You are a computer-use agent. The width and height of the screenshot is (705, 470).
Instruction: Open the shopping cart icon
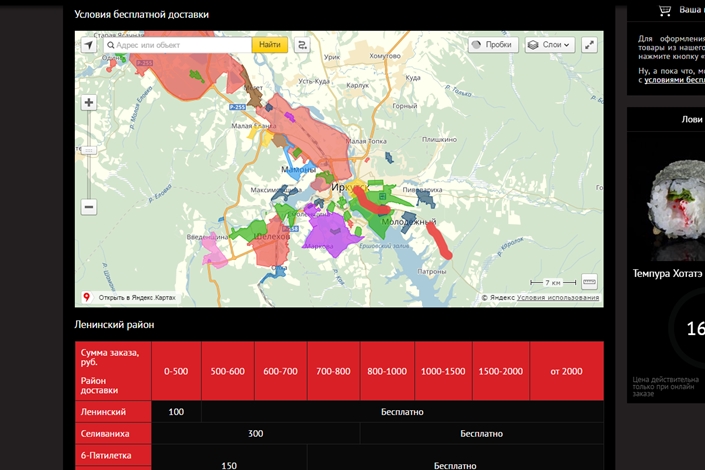pyautogui.click(x=665, y=10)
